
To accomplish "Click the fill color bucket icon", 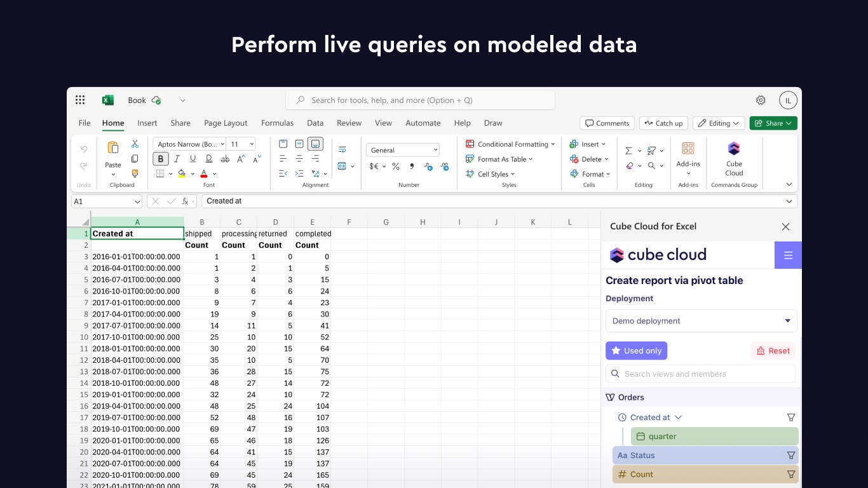I will click(182, 173).
